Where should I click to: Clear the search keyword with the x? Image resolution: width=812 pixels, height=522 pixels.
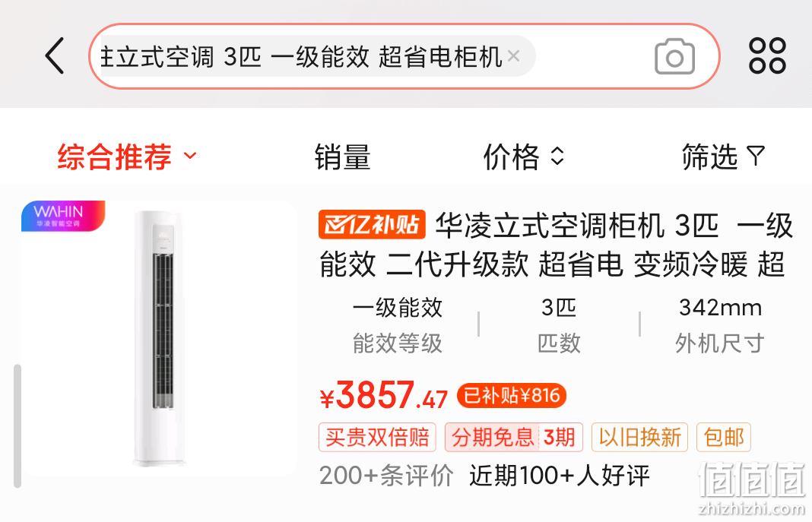(x=514, y=55)
